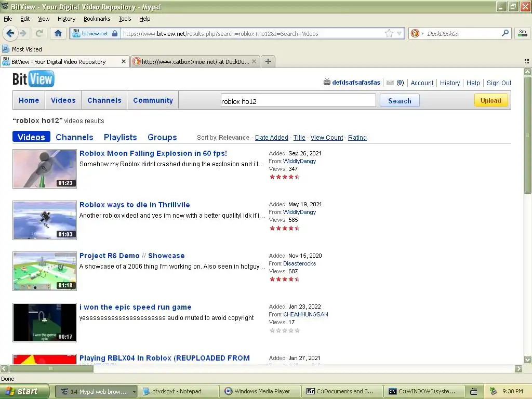This screenshot has height=399, width=532.
Task: Click the roblox ho12 search field
Action: 298,101
